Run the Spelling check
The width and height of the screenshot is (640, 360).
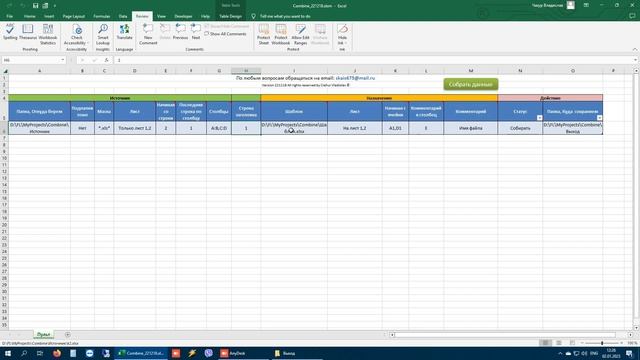(x=10, y=32)
